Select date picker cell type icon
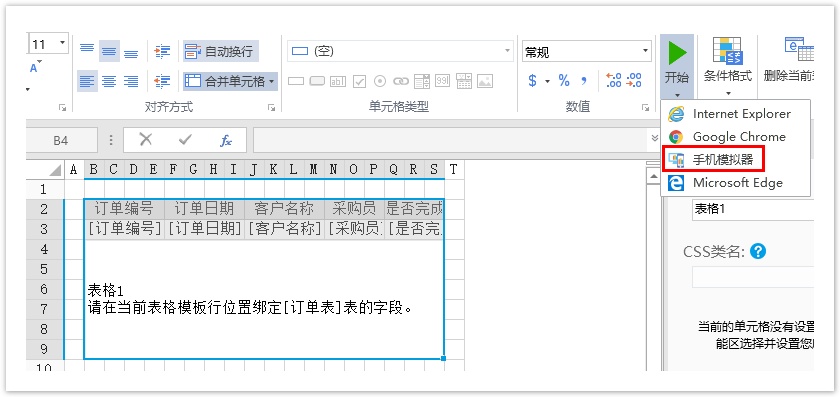The image size is (840, 397). pos(464,81)
